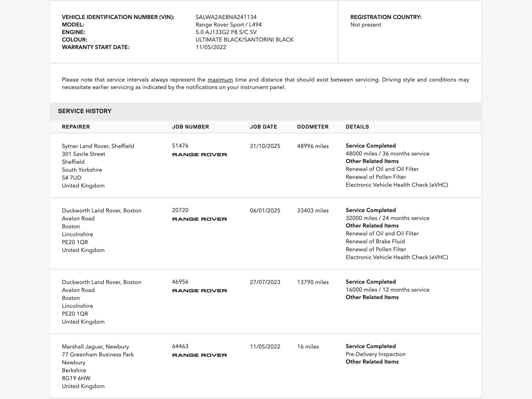The height and width of the screenshot is (399, 532).
Task: Click the VIN value SALWA2AE8NA241134
Action: [x=226, y=17]
